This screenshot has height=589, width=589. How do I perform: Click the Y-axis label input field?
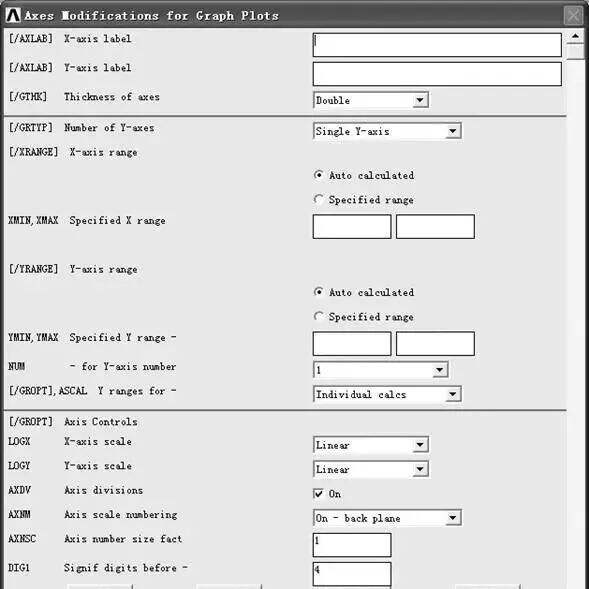(437, 74)
